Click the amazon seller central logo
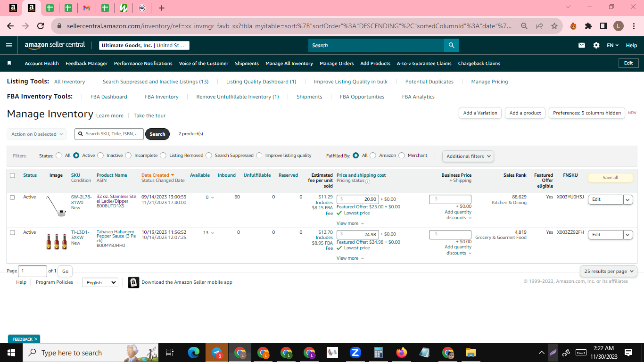 55,45
